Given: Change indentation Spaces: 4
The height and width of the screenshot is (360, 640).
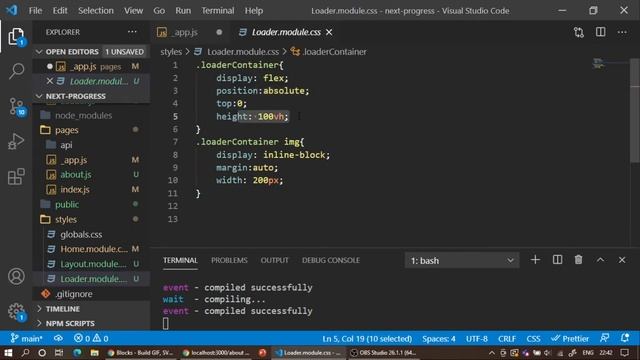Looking at the screenshot, I should 439,338.
